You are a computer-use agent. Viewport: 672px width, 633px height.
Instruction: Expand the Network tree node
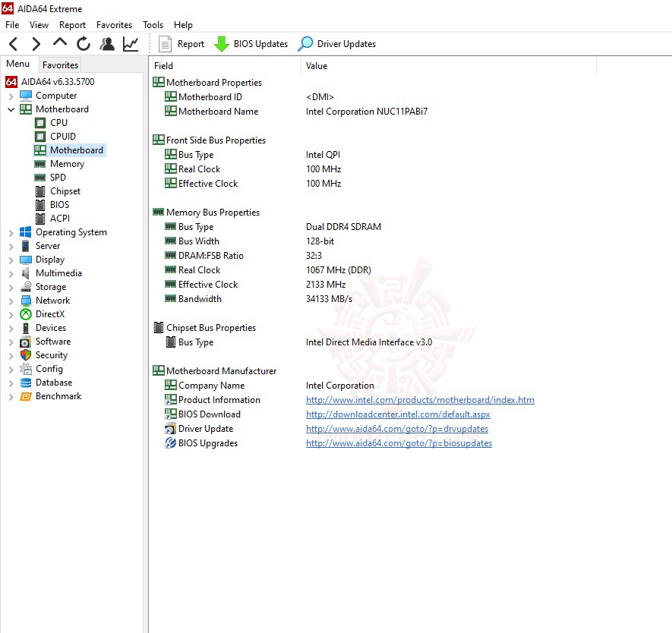(x=11, y=301)
